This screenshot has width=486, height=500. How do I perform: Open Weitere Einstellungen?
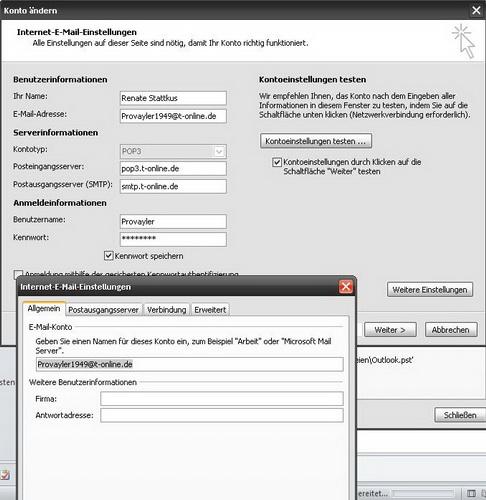click(430, 290)
